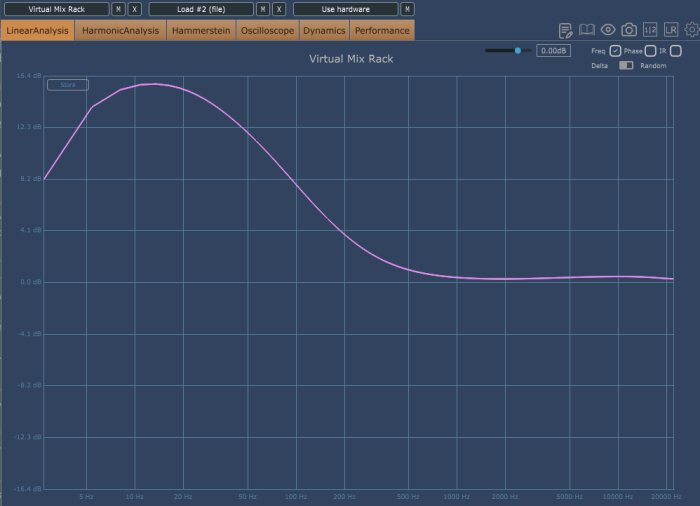Open the Virtual Mix Rack plugin selector

(57, 9)
